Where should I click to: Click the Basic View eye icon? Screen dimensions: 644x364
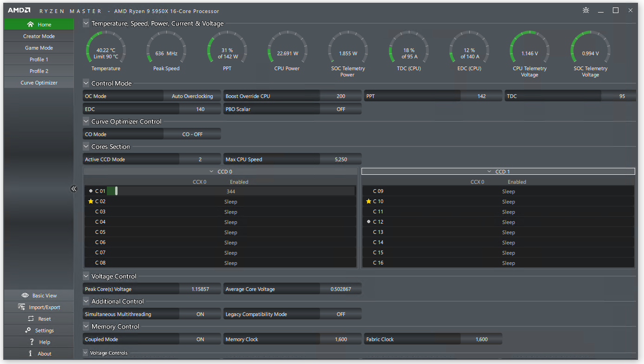(x=25, y=296)
